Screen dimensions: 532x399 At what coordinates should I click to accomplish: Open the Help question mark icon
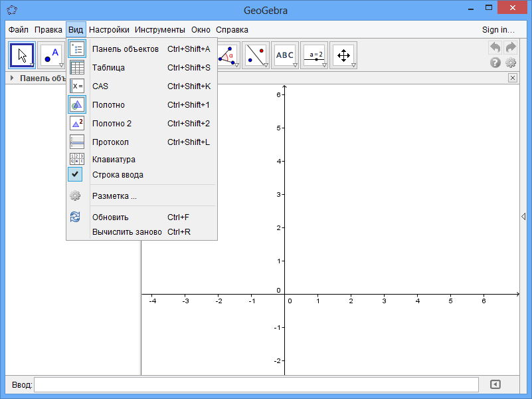(x=495, y=63)
